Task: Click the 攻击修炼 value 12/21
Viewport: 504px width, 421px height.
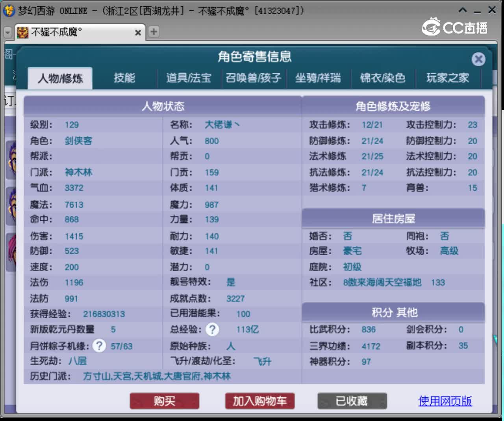Action: pos(372,125)
